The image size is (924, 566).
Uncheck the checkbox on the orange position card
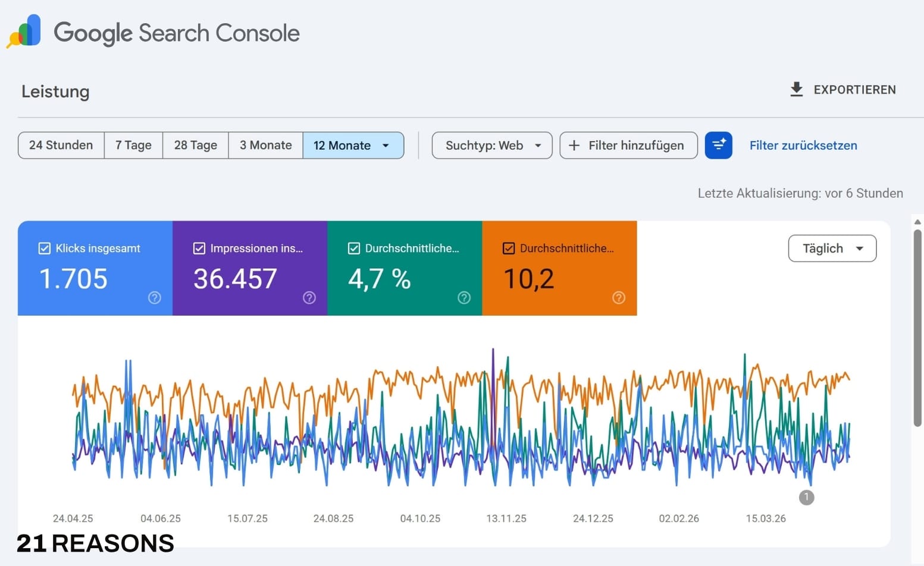pyautogui.click(x=509, y=249)
